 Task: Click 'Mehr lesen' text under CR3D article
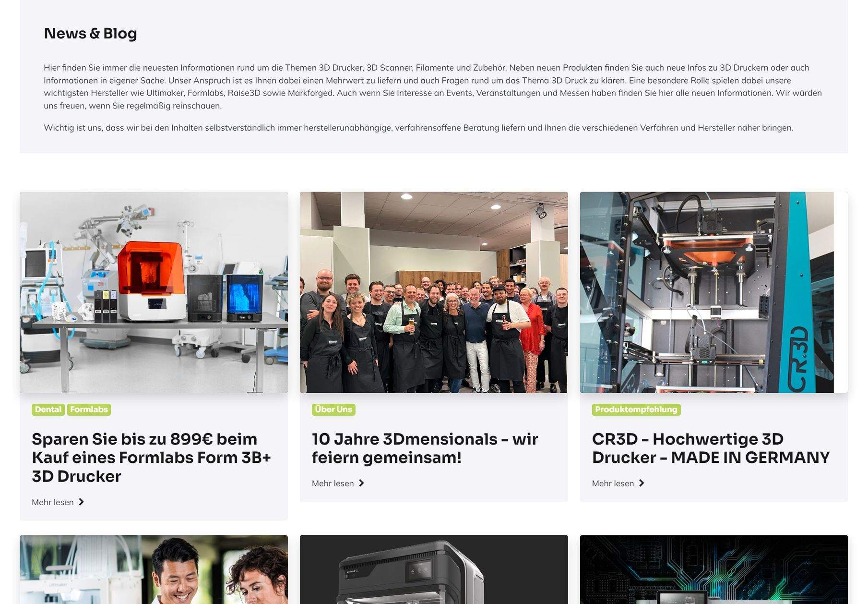[x=613, y=483]
